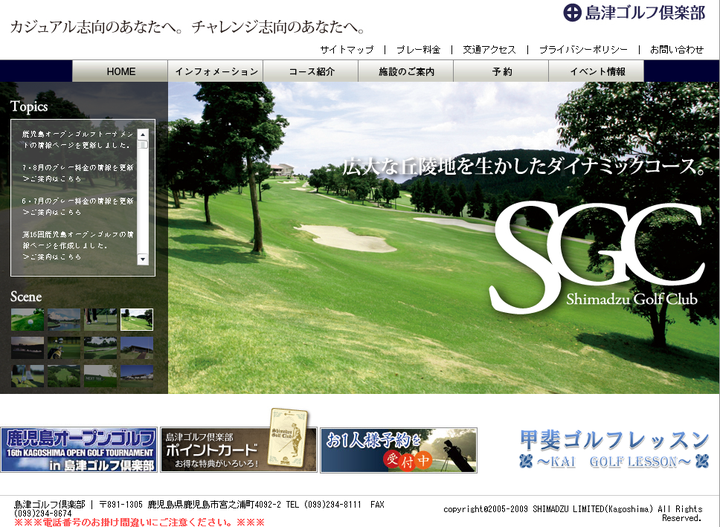720x527 pixels.
Task: Click the Scene heading
Action: coord(26,297)
